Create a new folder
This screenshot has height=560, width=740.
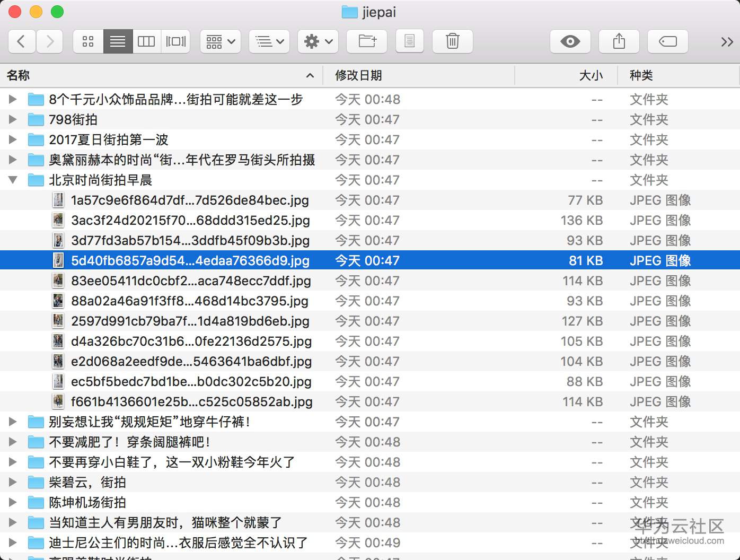pos(367,41)
